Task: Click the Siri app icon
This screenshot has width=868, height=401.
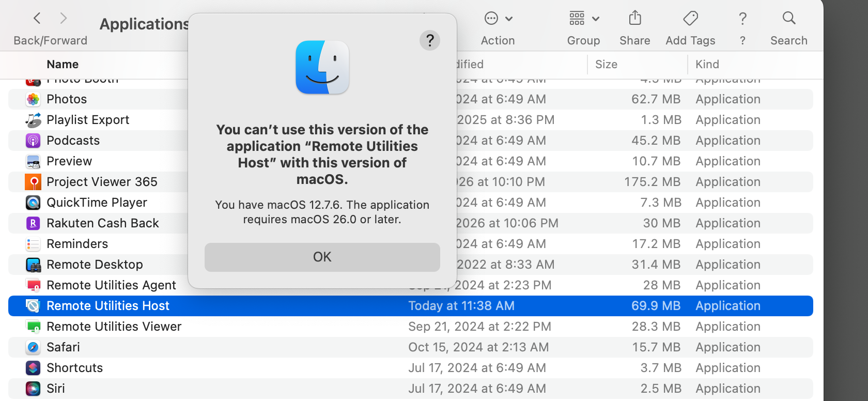Action: click(33, 389)
